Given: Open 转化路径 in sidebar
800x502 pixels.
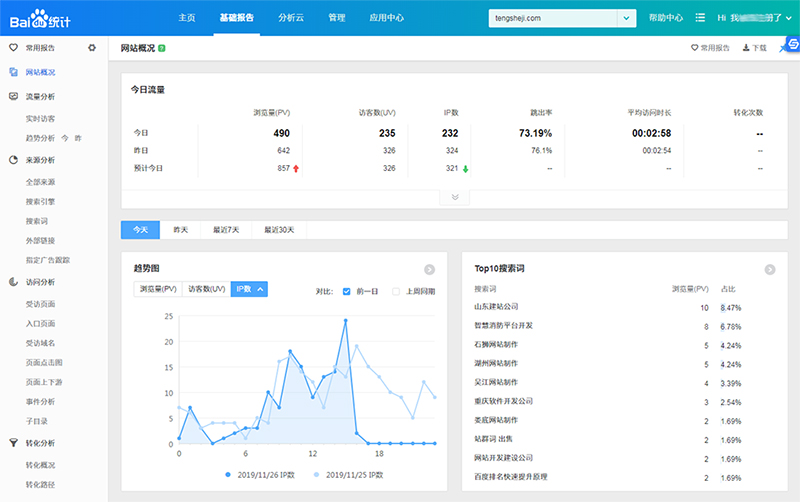Looking at the screenshot, I should (x=40, y=484).
